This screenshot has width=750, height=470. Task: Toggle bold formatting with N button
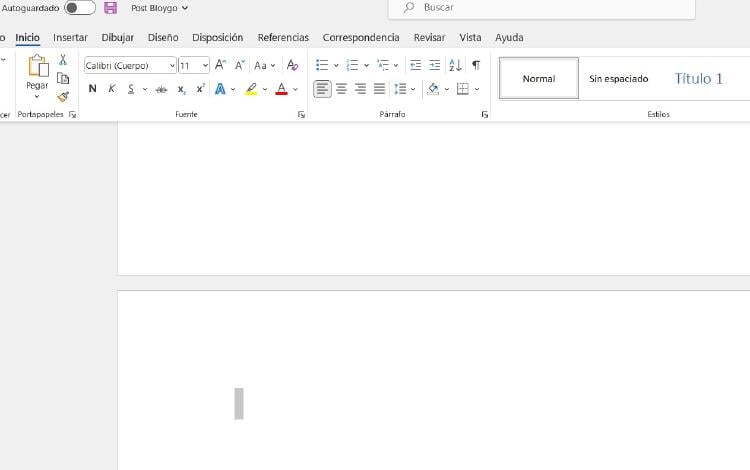93,89
